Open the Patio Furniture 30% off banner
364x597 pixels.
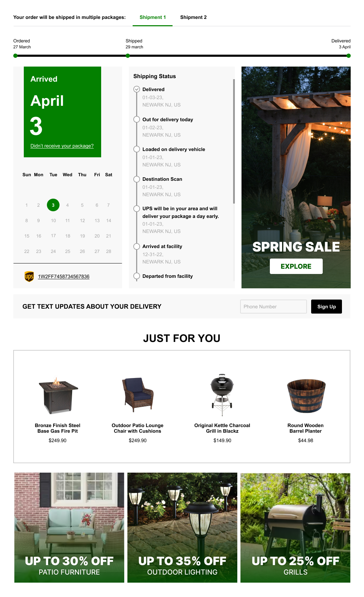[69, 528]
